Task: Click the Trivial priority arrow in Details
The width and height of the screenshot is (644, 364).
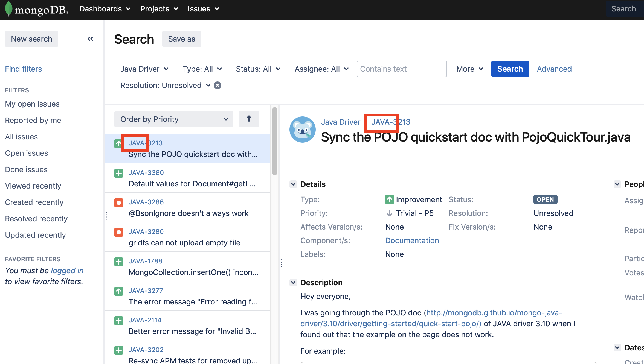Action: pos(389,213)
